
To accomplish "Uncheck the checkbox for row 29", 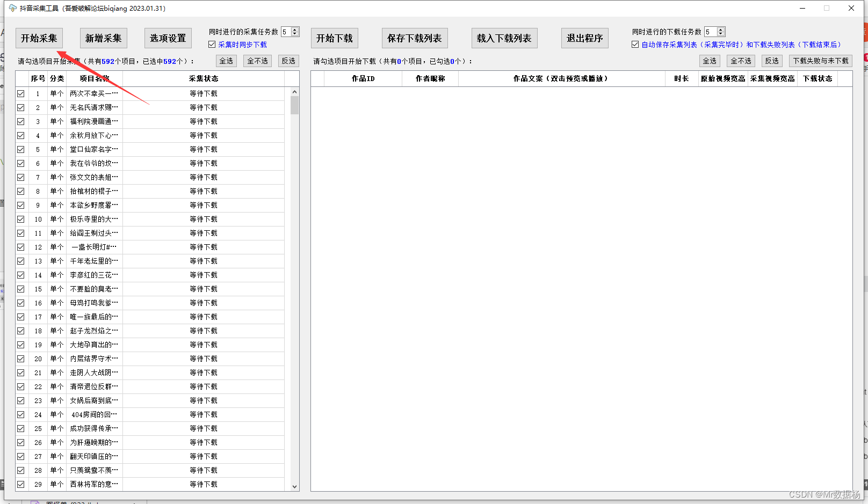I will [21, 484].
